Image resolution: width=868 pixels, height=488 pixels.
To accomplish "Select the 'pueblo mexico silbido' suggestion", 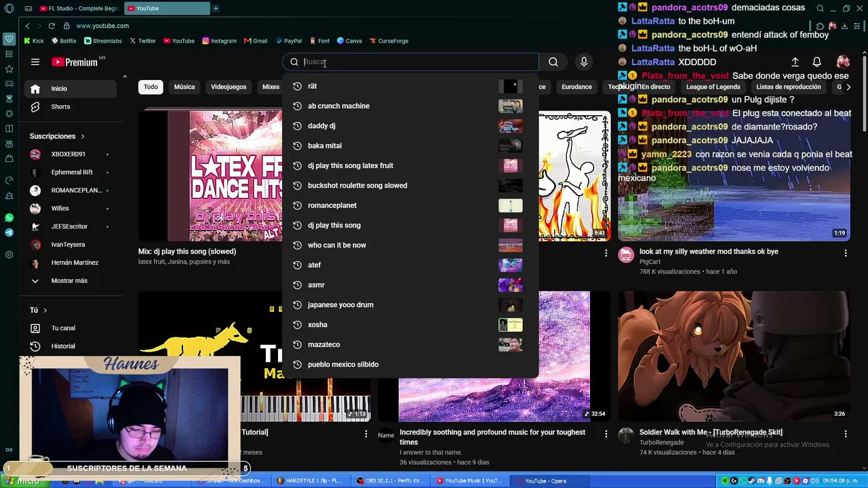I will click(x=410, y=364).
